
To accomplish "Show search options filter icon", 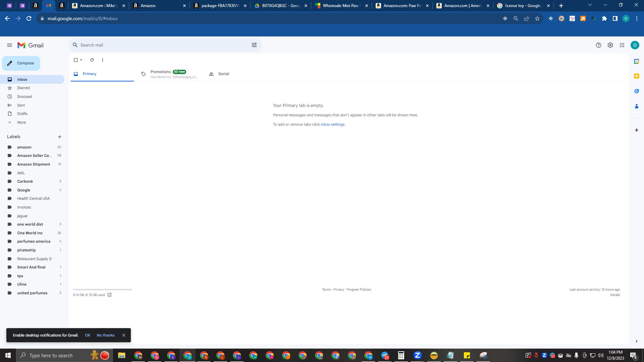I will (x=254, y=45).
